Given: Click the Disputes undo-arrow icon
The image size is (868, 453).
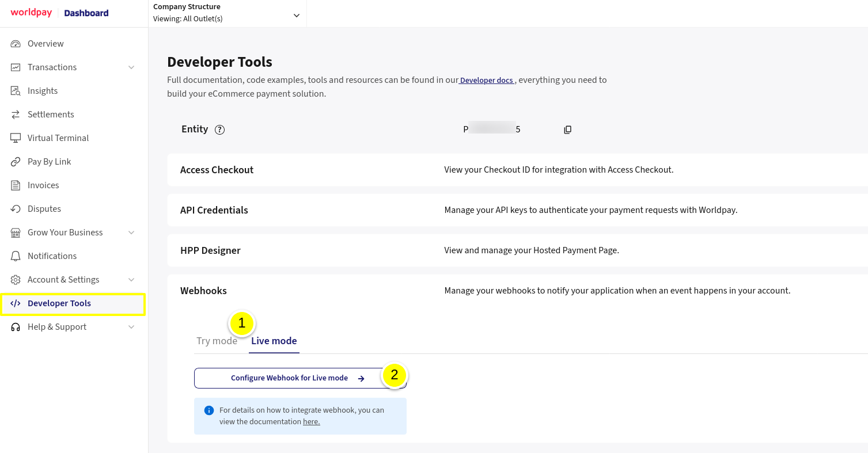Looking at the screenshot, I should point(16,209).
